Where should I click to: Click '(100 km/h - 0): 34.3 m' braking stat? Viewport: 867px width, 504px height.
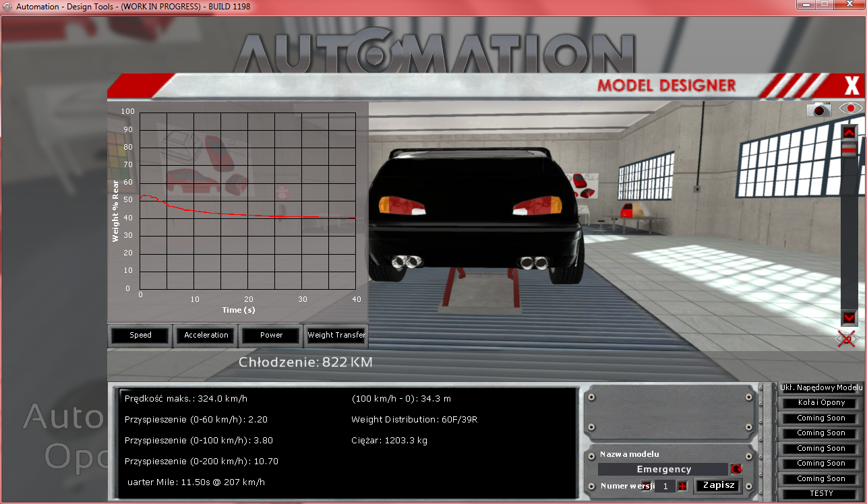pyautogui.click(x=401, y=398)
